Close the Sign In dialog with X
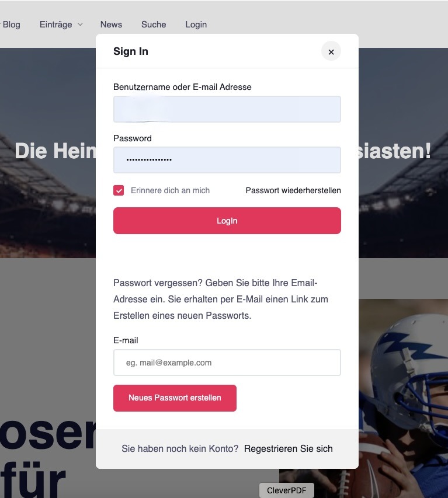The height and width of the screenshot is (498, 448). (331, 51)
